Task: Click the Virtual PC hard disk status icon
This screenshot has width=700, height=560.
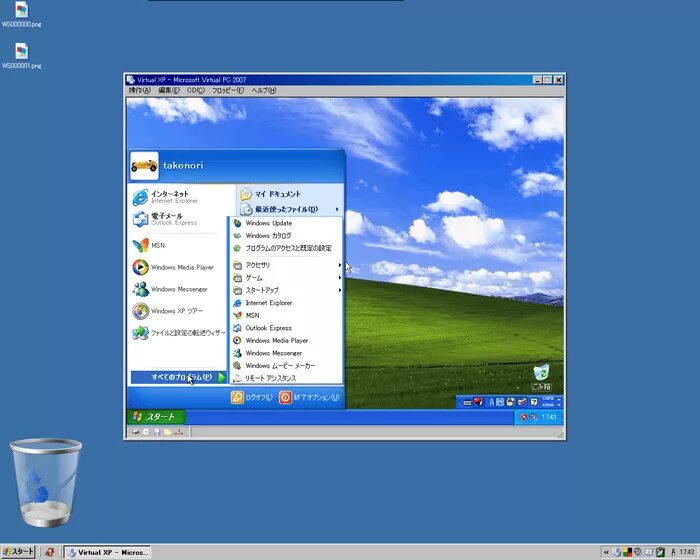Action: click(135, 432)
